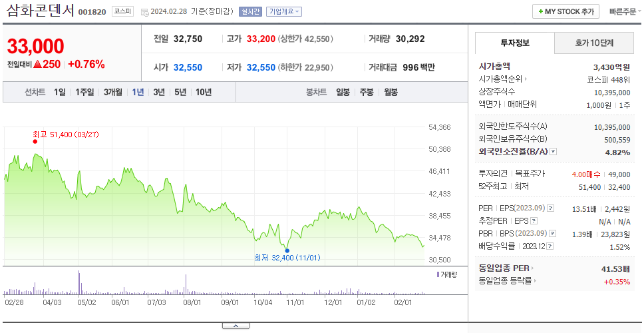
Task: Expand arrow next to 동일업종 PER
Action: tap(532, 268)
